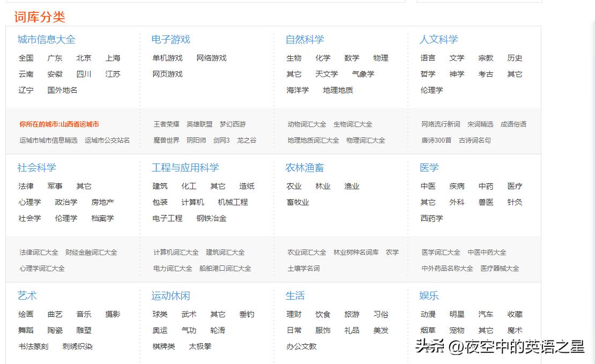Open the 医学词汇大全 collection
Image resolution: width=595 pixels, height=364 pixels.
tap(440, 252)
